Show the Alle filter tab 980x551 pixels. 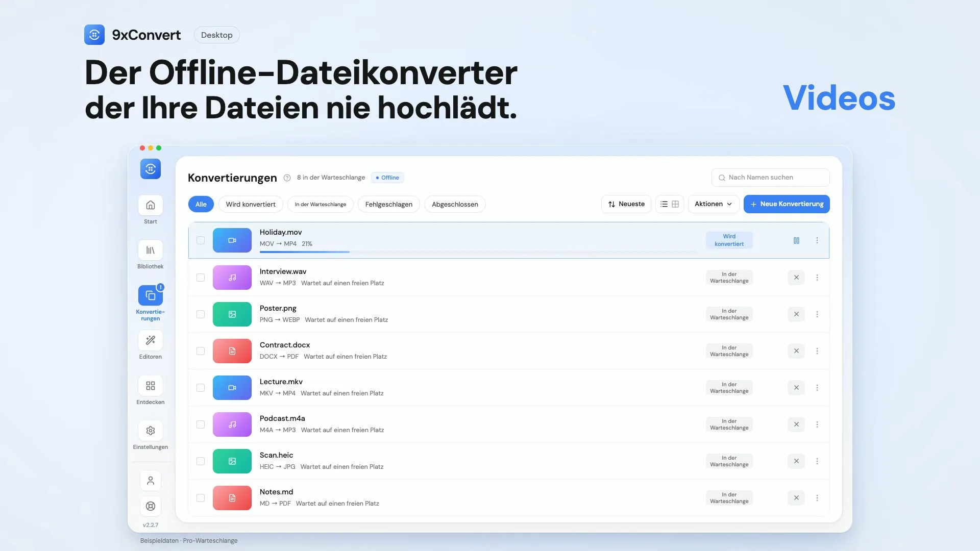(x=201, y=204)
